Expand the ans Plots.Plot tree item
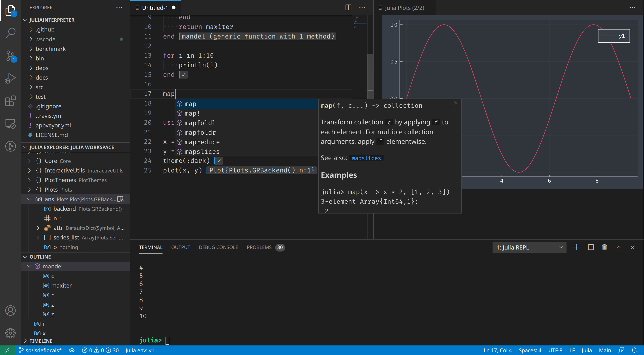The image size is (644, 355). coord(27,199)
